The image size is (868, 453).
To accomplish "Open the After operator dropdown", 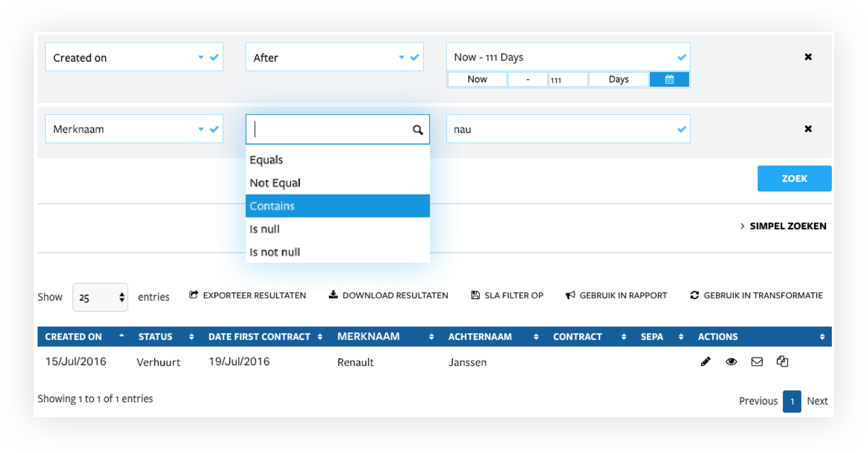I will pyautogui.click(x=401, y=57).
